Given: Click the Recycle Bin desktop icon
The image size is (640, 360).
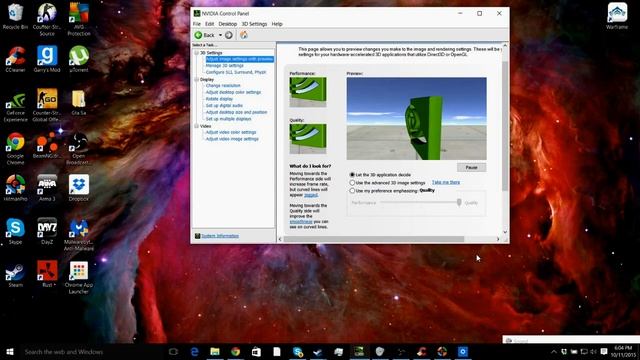Looking at the screenshot, I should tap(15, 12).
